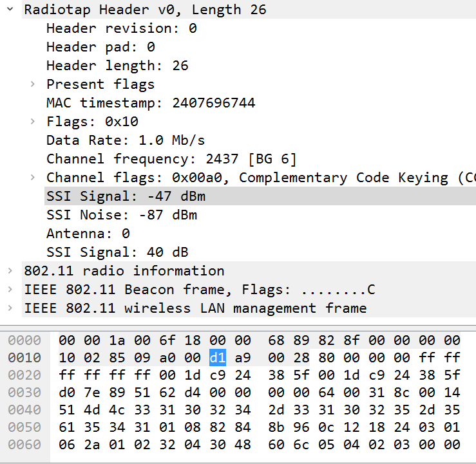This screenshot has width=476, height=464.
Task: Select the Channel frequency: 2437 row
Action: (261, 158)
